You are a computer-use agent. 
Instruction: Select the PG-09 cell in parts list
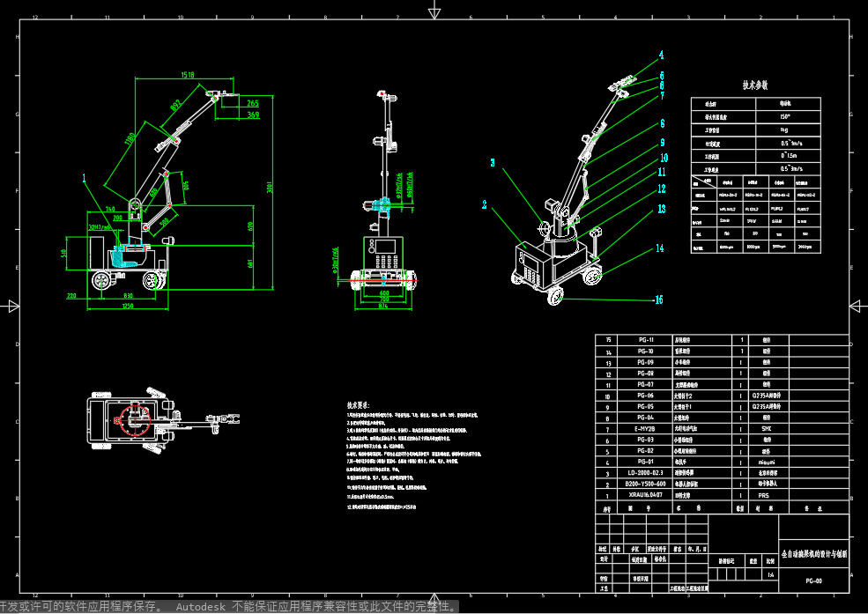645,362
